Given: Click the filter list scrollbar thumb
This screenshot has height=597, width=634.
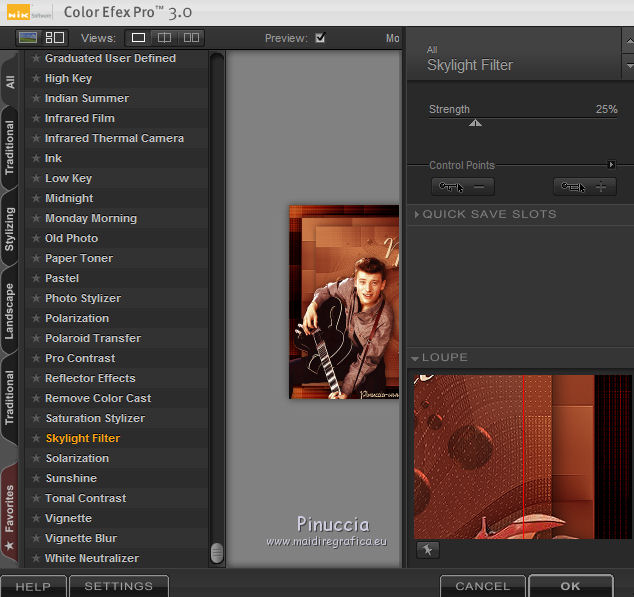Looking at the screenshot, I should coord(217,553).
